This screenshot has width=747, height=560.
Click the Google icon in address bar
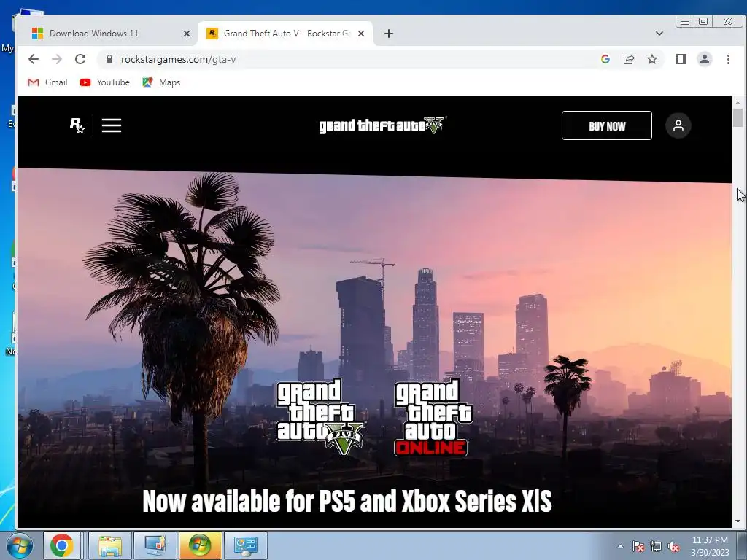[605, 59]
